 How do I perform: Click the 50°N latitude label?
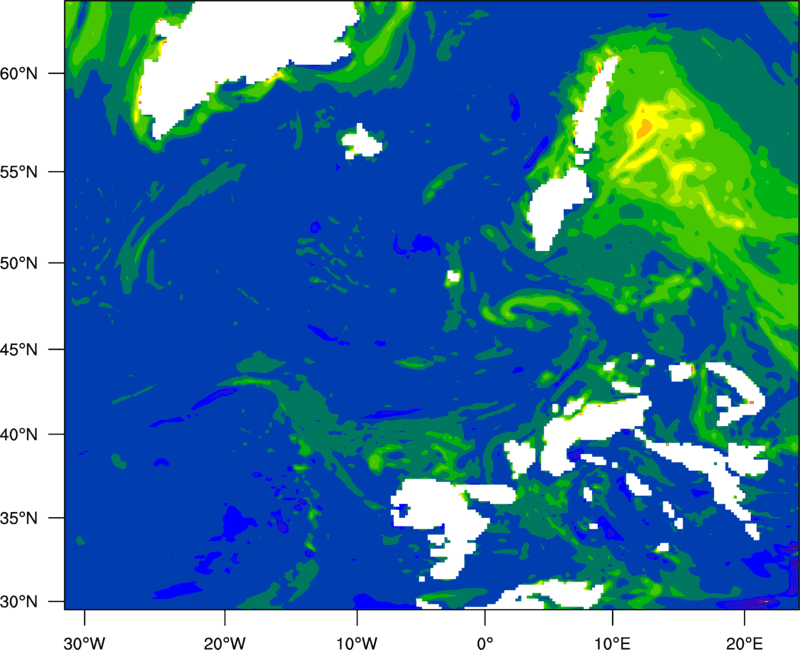[x=19, y=263]
